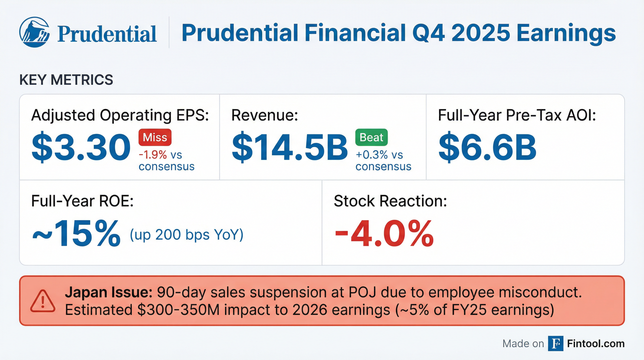
Task: Click the KEY METRICS heading
Action: tap(66, 80)
